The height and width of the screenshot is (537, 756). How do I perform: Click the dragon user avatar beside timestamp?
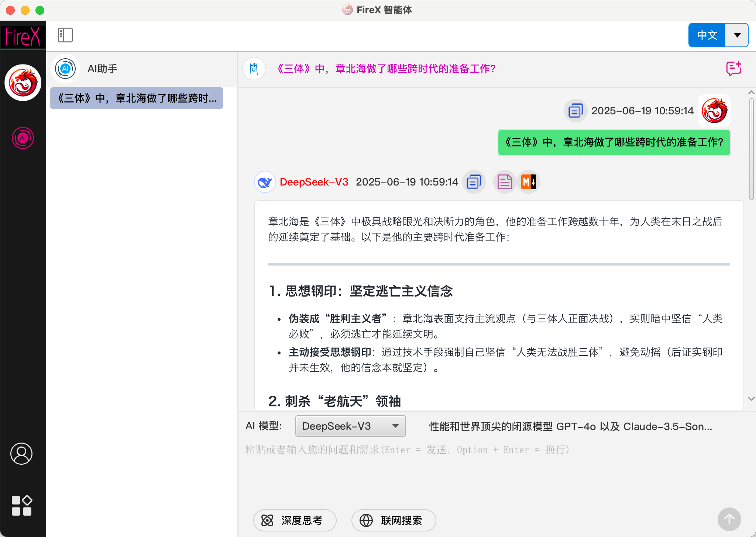tap(714, 111)
